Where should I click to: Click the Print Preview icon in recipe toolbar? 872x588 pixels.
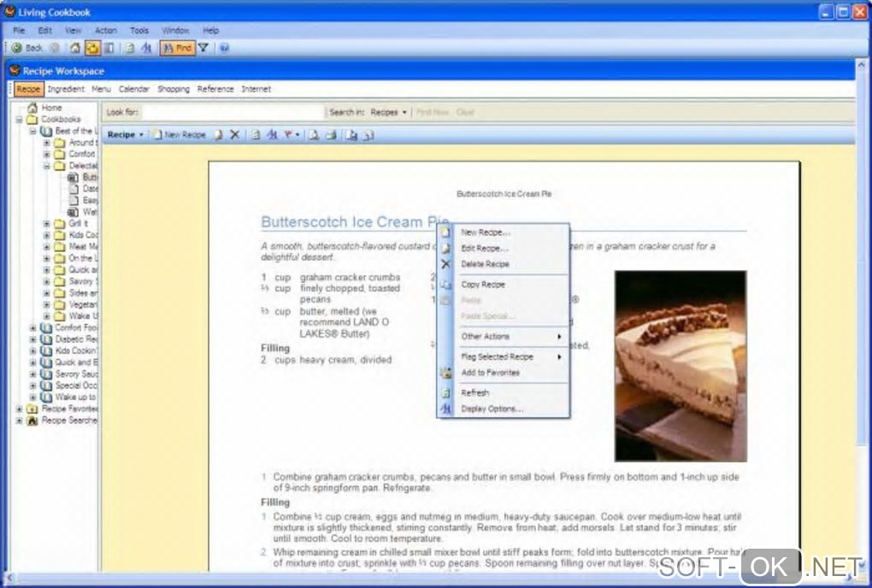coord(315,135)
